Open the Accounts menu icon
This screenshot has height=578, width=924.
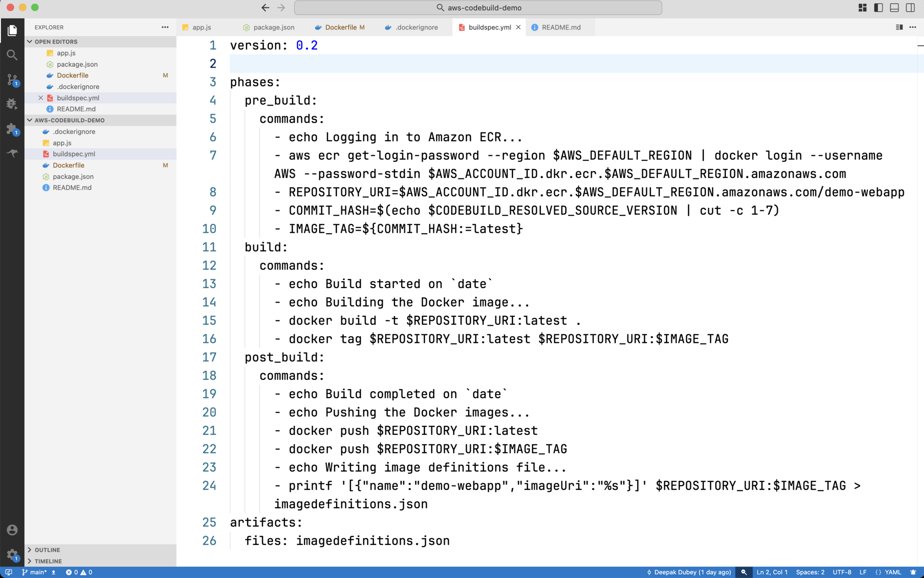click(x=12, y=530)
